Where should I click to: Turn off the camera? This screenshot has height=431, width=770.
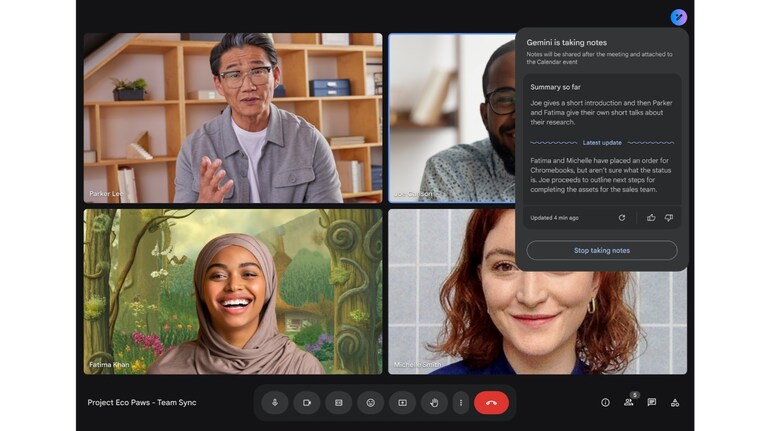307,403
